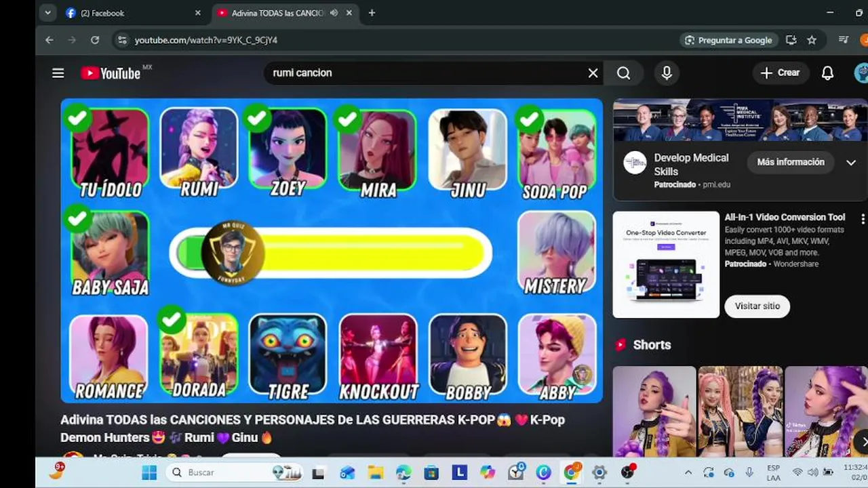Click the Visitar sitio button
Image resolution: width=868 pixels, height=488 pixels.
757,306
